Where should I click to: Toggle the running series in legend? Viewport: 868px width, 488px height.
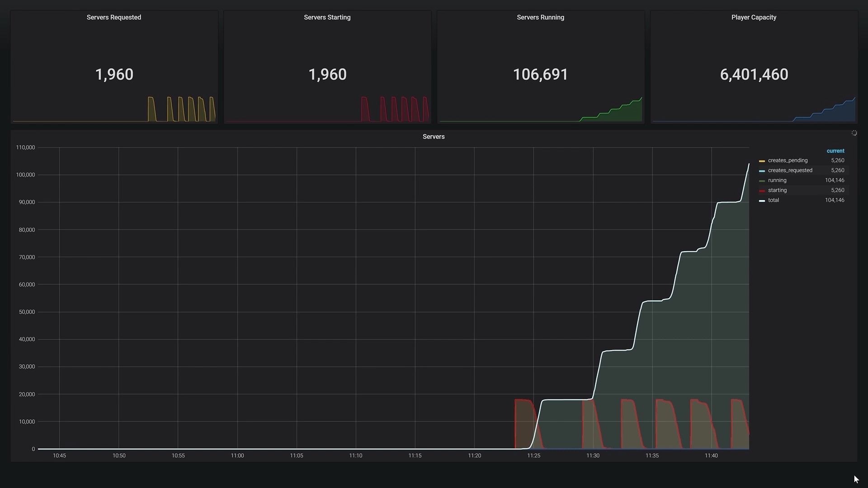[777, 180]
